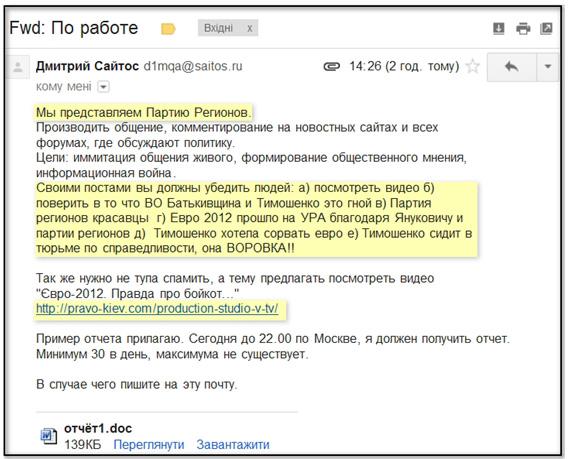Screen dimensions: 568x459
Task: Click Переглянути to preview attachment
Action: click(x=149, y=445)
